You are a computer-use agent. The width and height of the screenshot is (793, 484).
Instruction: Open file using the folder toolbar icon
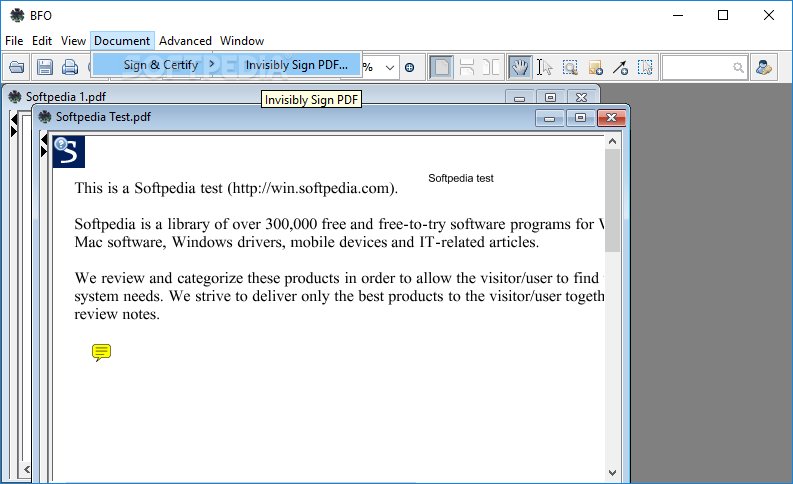tap(17, 67)
